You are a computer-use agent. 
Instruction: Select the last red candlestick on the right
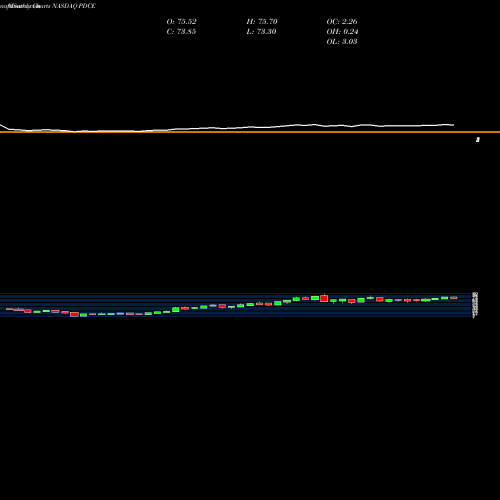pos(454,298)
